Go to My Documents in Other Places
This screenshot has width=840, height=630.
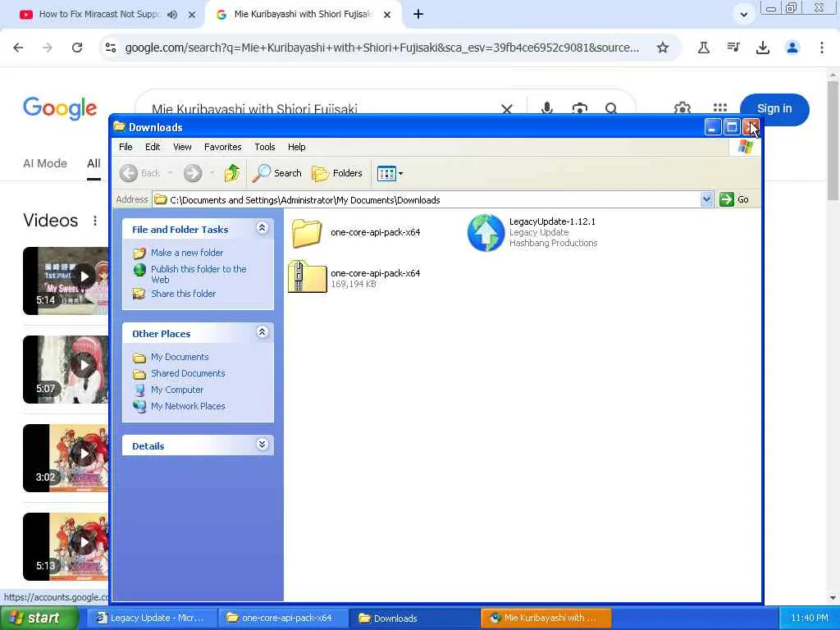(180, 357)
